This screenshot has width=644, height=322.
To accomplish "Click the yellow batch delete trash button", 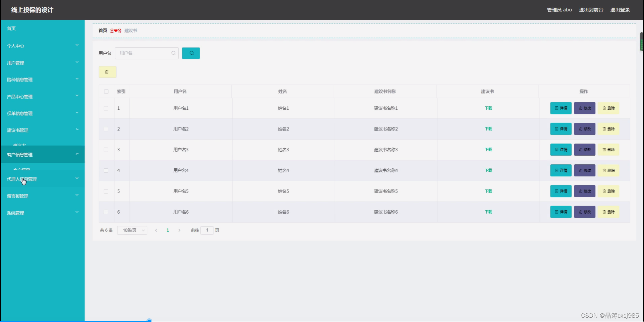I will click(107, 72).
